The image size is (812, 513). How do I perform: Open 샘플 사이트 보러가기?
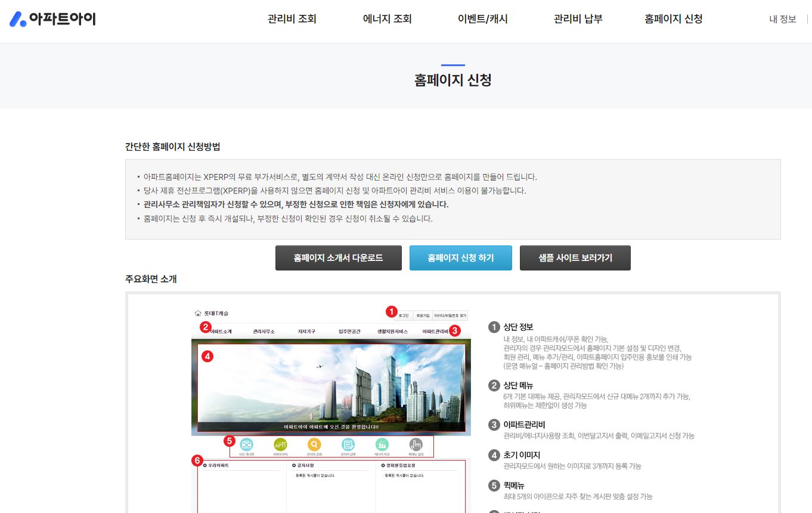(575, 257)
